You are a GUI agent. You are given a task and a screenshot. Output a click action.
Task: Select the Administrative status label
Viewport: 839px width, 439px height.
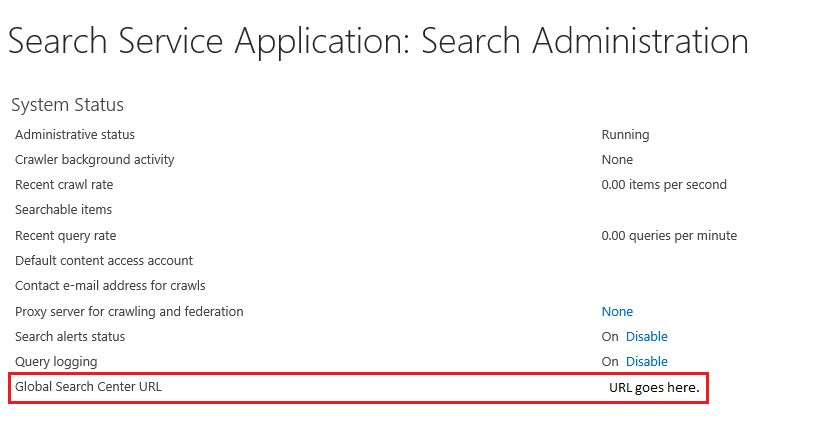point(75,135)
